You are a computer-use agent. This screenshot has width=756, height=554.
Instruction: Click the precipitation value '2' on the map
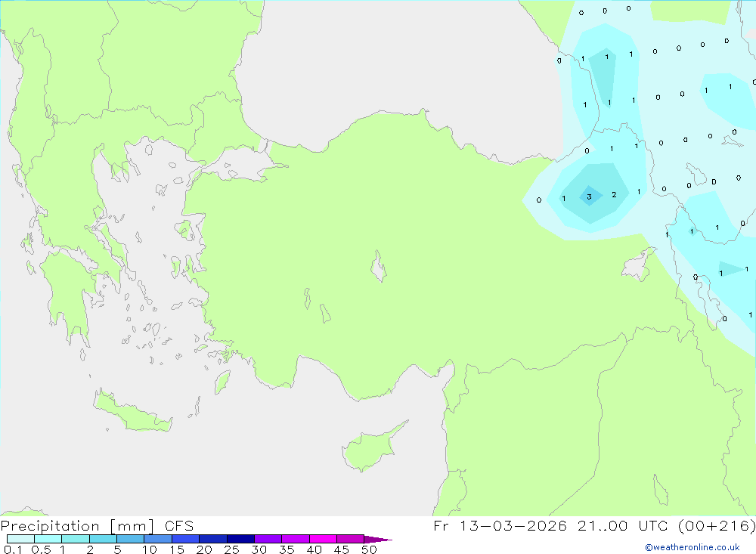(x=614, y=195)
